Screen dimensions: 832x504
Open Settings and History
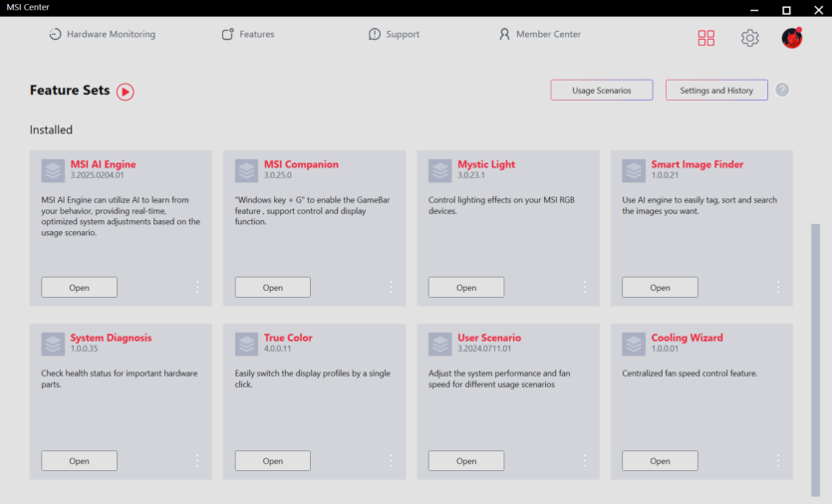[x=716, y=91]
